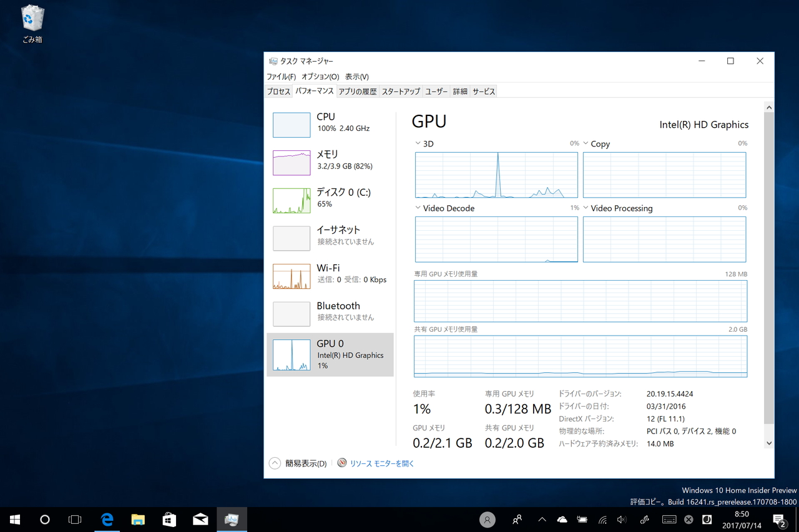
Task: Click the white square IME tray icon
Action: tap(707, 520)
